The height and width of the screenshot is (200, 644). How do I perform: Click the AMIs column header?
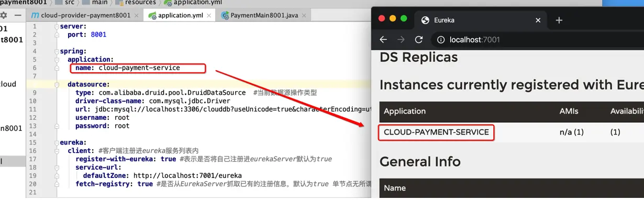pyautogui.click(x=569, y=111)
